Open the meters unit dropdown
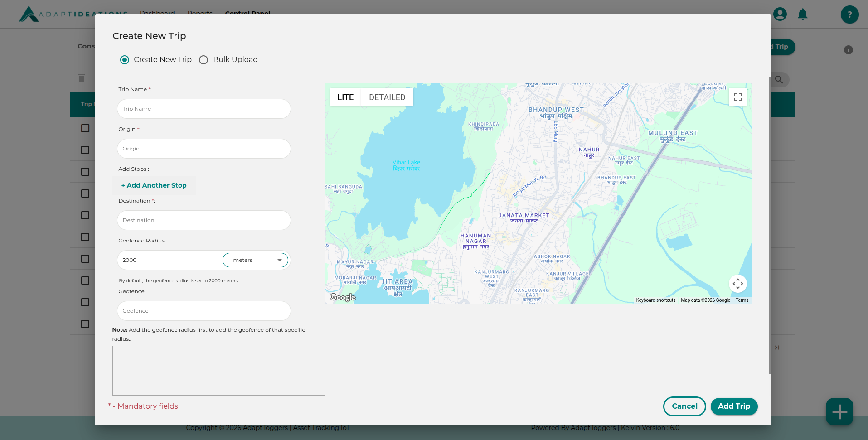 coord(255,260)
